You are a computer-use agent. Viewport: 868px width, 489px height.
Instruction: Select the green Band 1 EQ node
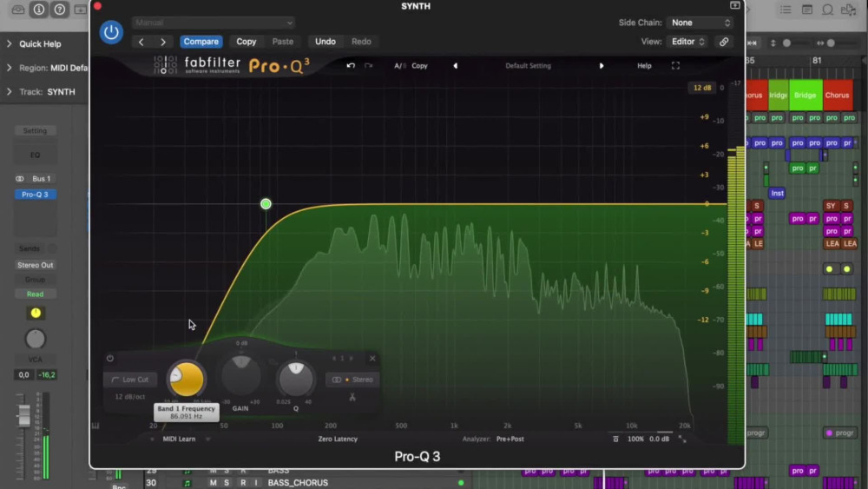(x=266, y=204)
